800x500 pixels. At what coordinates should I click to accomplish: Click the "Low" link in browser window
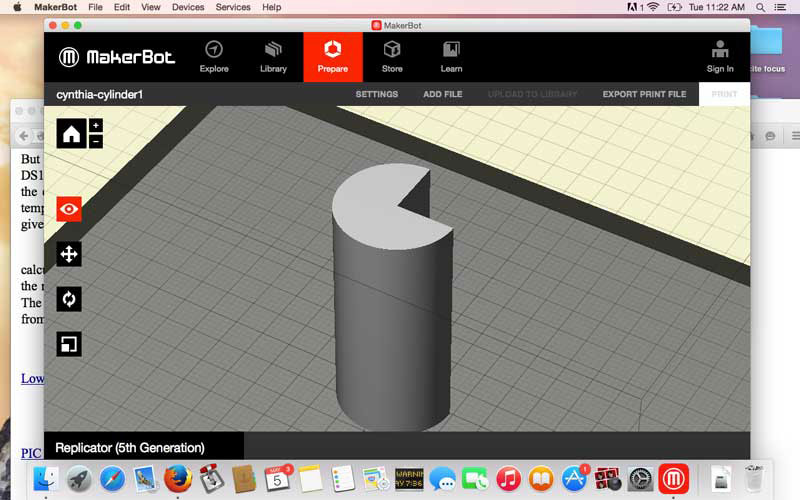pyautogui.click(x=32, y=379)
